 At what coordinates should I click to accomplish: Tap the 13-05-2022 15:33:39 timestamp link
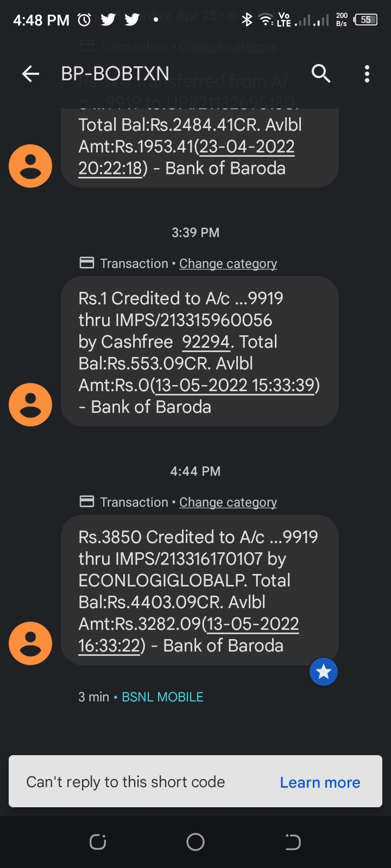(235, 385)
